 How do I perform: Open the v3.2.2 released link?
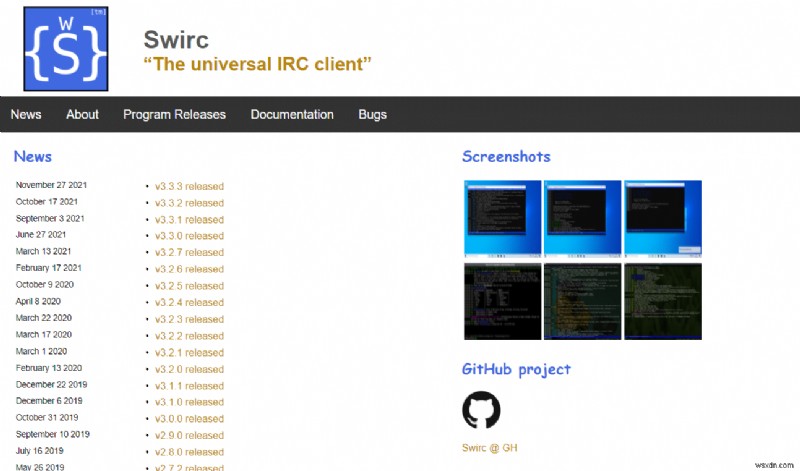(x=189, y=336)
